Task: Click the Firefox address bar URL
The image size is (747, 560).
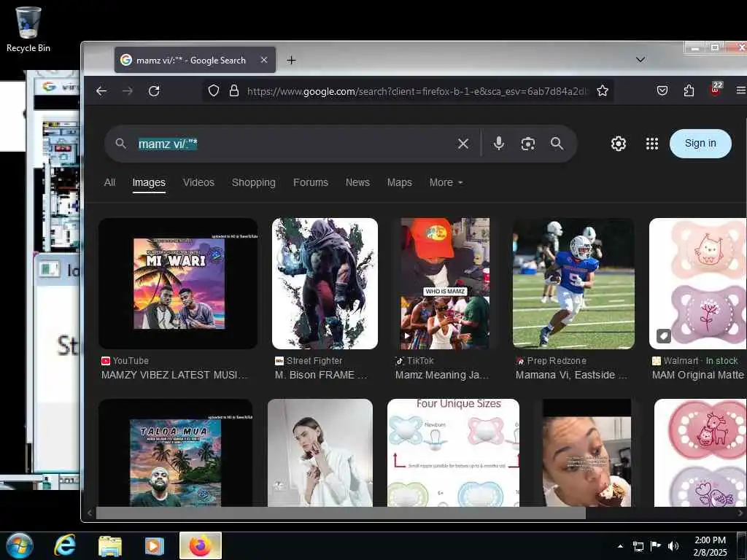Action: pyautogui.click(x=418, y=91)
